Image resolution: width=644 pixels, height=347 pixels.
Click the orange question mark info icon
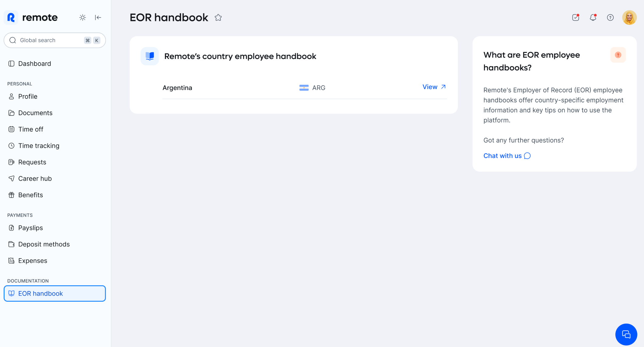click(x=618, y=55)
